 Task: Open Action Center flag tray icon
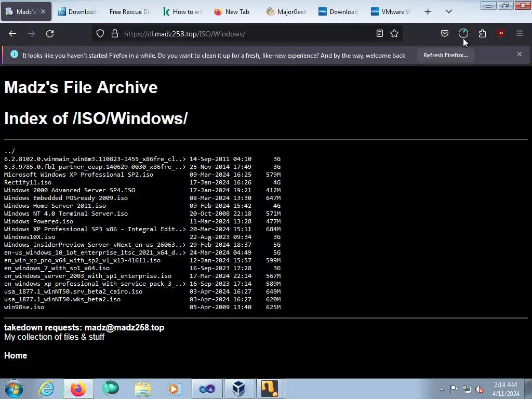pos(454,389)
